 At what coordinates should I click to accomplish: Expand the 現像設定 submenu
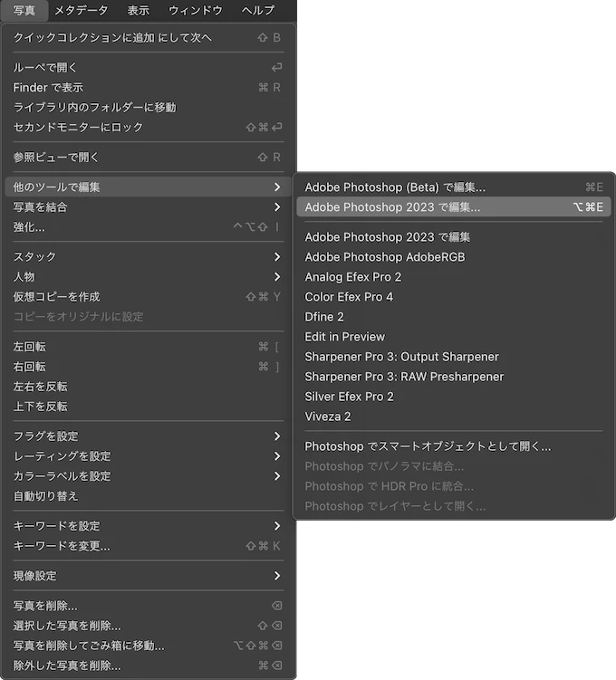(149, 576)
